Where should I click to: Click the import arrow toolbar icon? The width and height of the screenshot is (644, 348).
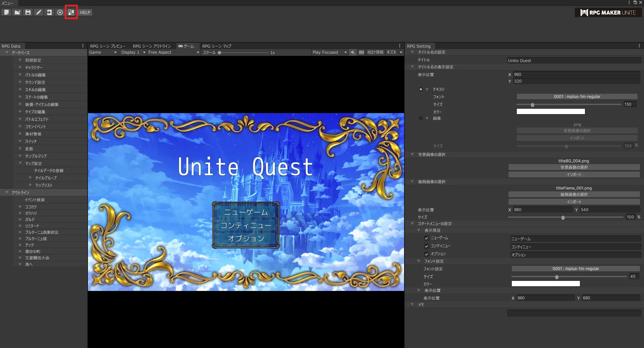click(49, 12)
